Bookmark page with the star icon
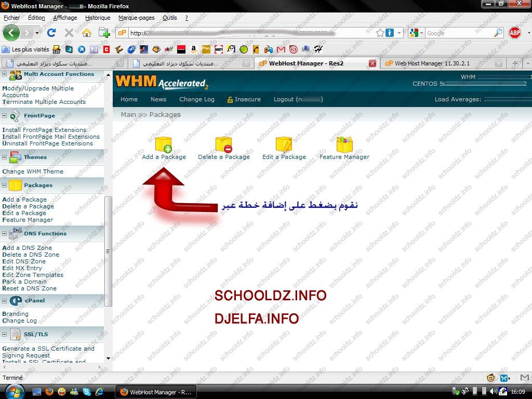Image resolution: width=532 pixels, height=399 pixels. click(380, 33)
